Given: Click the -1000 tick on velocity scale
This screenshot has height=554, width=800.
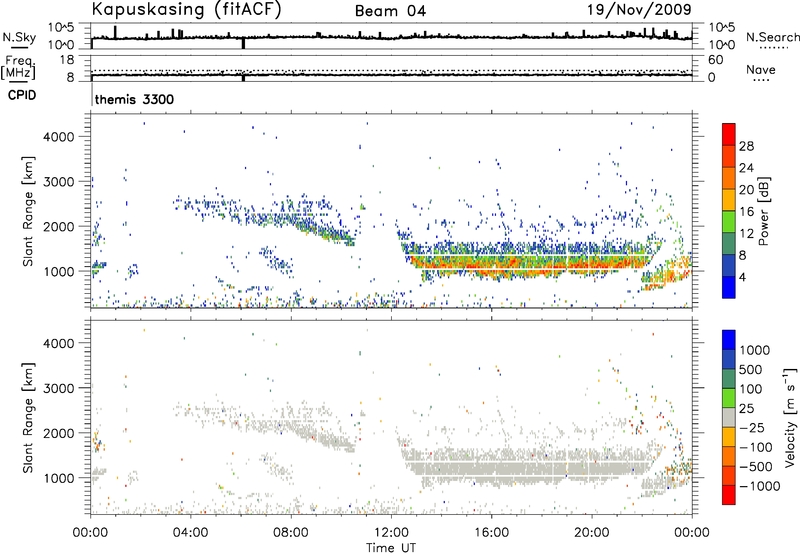Looking at the screenshot, I should pyautogui.click(x=760, y=486).
